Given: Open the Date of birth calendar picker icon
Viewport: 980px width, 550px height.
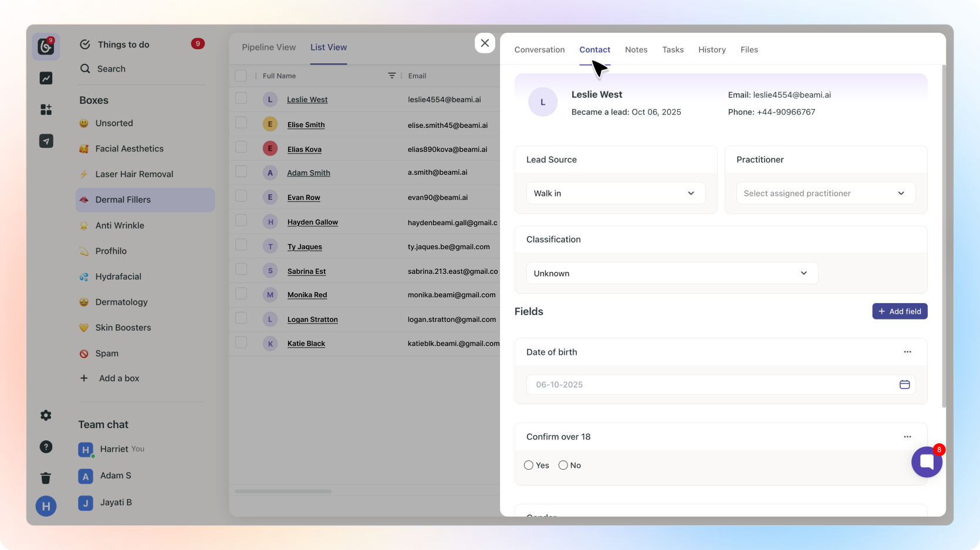Looking at the screenshot, I should [904, 385].
